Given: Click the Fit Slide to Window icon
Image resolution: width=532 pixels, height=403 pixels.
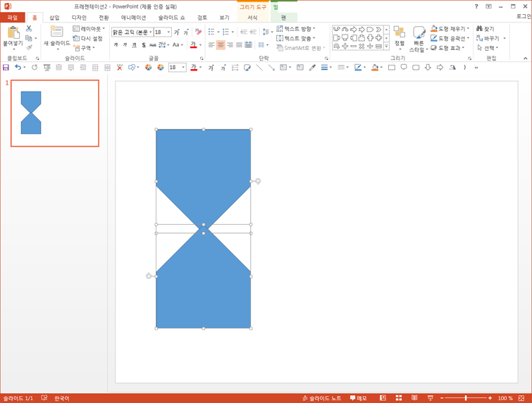Looking at the screenshot, I should click(521, 398).
